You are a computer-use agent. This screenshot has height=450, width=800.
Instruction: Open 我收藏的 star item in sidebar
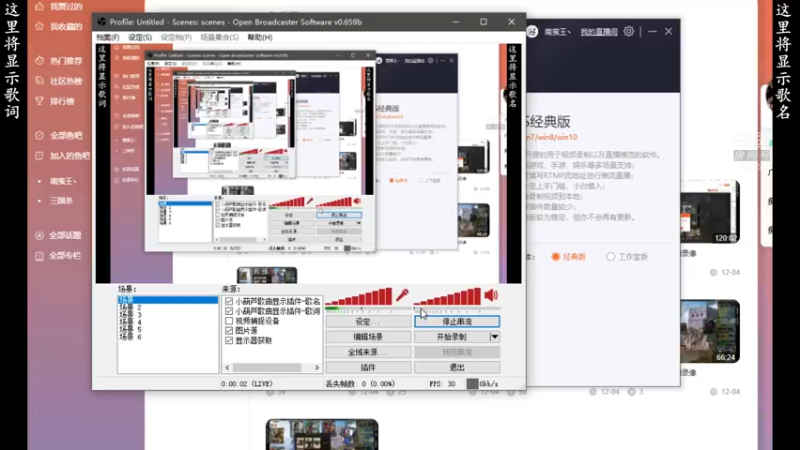(59, 27)
